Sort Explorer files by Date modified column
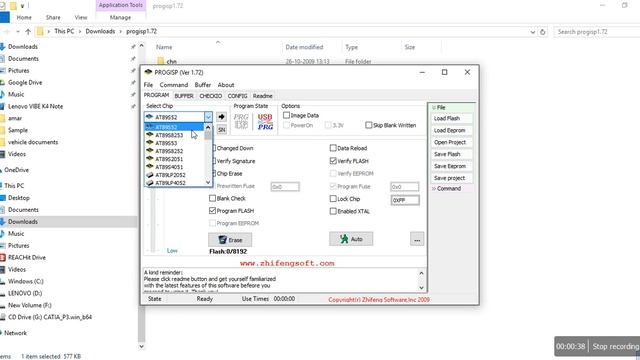Viewport: 640px width, 360px height. tap(304, 47)
